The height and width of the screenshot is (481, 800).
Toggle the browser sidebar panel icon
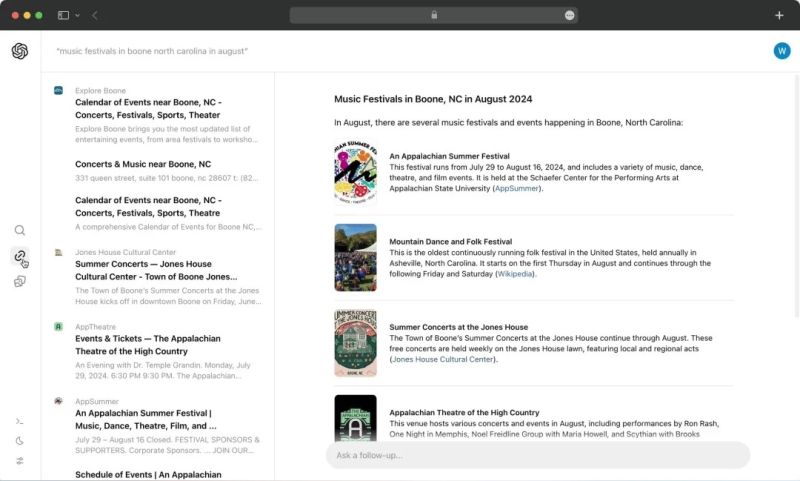(63, 15)
